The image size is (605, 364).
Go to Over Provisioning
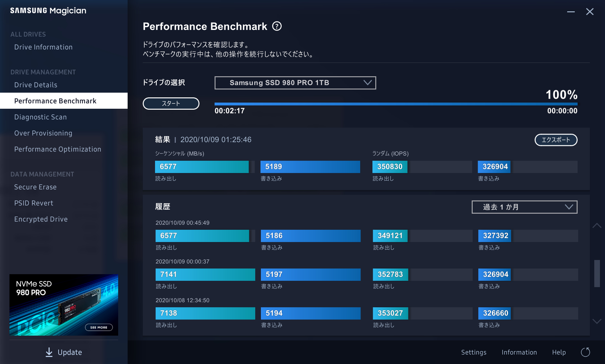pos(43,133)
